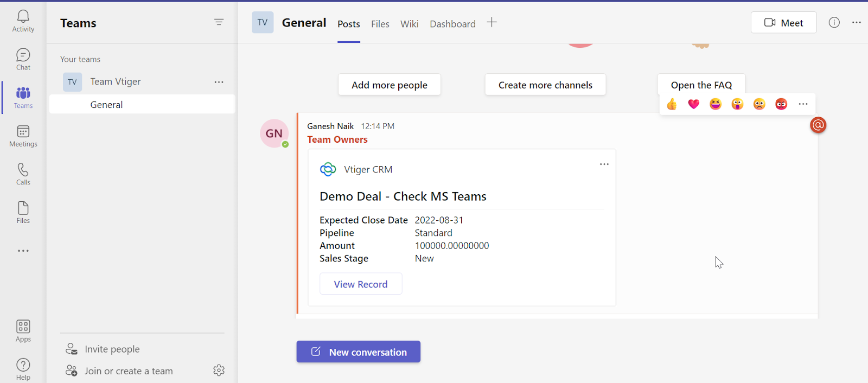Click Open the FAQ button
Screen dimensions: 868x383
[x=701, y=85]
